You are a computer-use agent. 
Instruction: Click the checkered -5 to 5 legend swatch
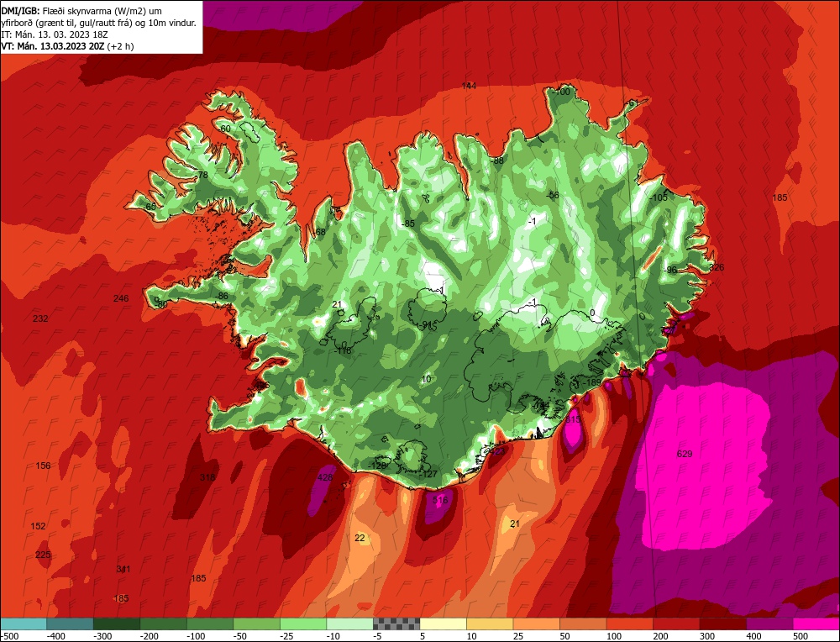pos(396,624)
